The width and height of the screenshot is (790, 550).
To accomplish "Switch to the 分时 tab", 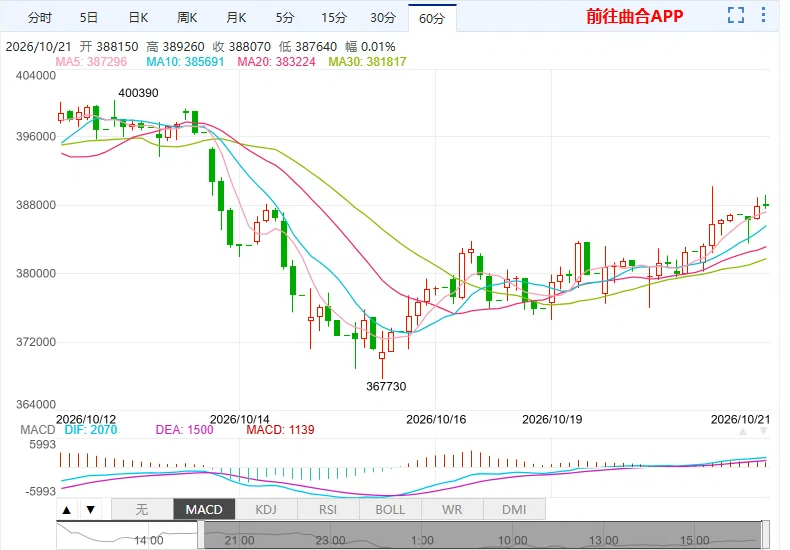I will tap(40, 18).
